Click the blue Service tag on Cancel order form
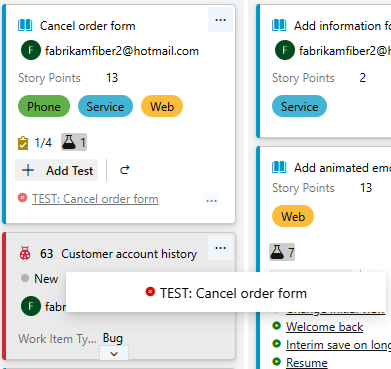The height and width of the screenshot is (369, 391). click(105, 106)
